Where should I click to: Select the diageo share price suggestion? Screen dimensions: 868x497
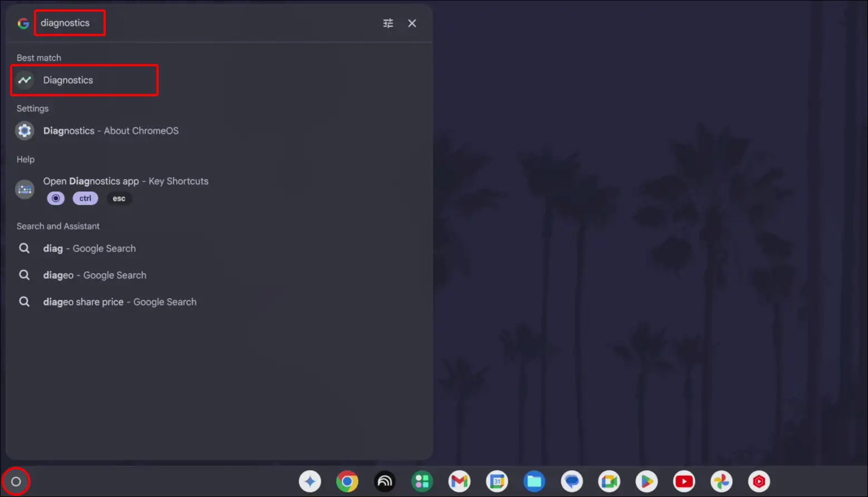pos(120,302)
